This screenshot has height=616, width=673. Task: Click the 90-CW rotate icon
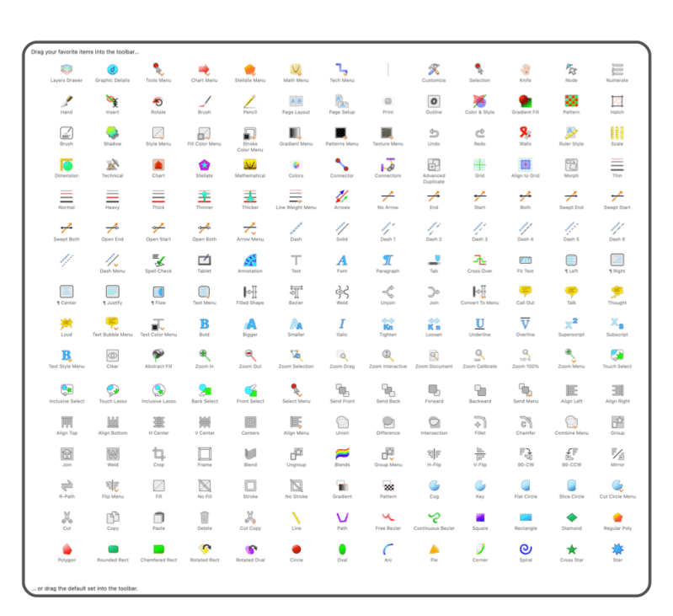click(526, 453)
